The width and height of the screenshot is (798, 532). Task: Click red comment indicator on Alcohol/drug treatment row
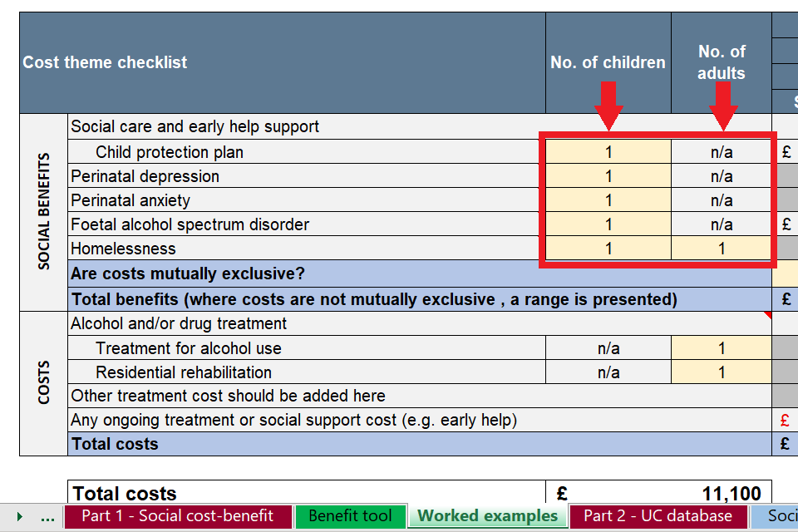767,315
